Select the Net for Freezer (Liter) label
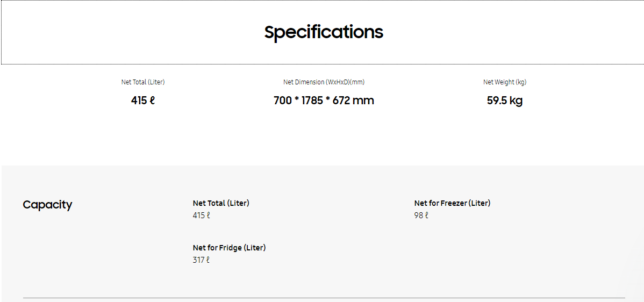 click(x=452, y=203)
